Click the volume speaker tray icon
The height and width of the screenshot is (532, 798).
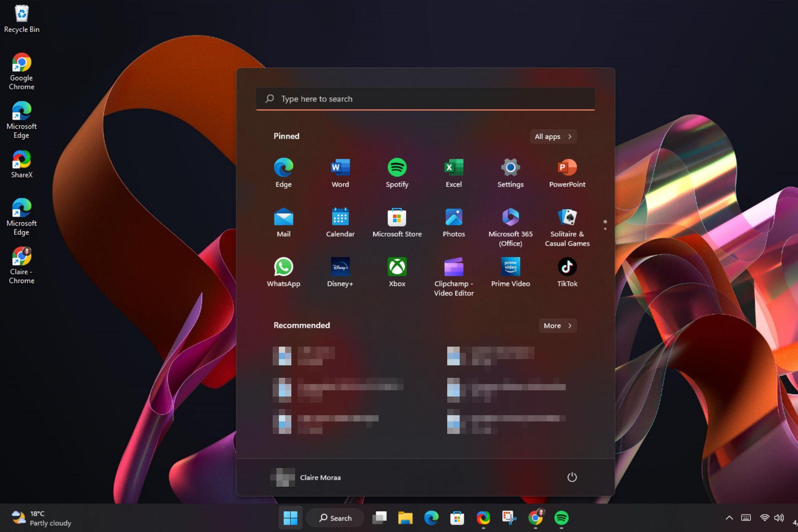(x=779, y=518)
